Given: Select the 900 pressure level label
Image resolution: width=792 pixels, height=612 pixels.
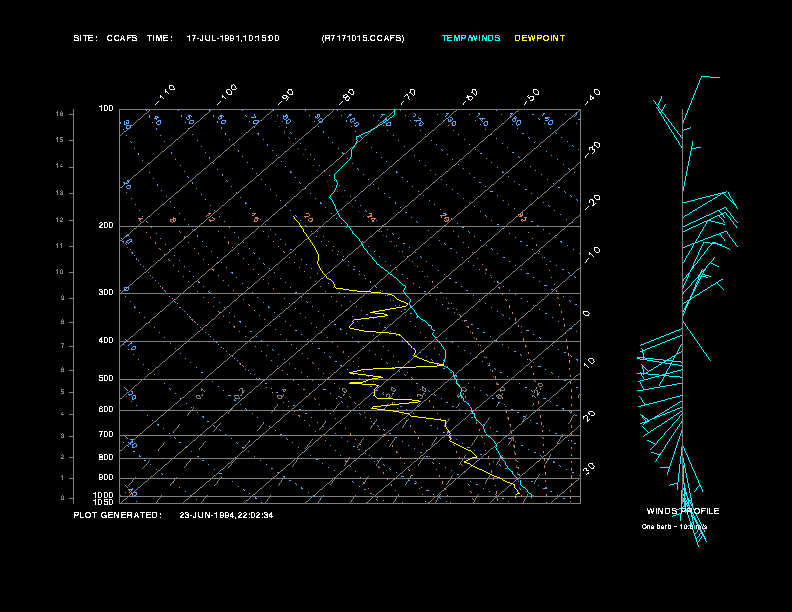Looking at the screenshot, I should [106, 478].
